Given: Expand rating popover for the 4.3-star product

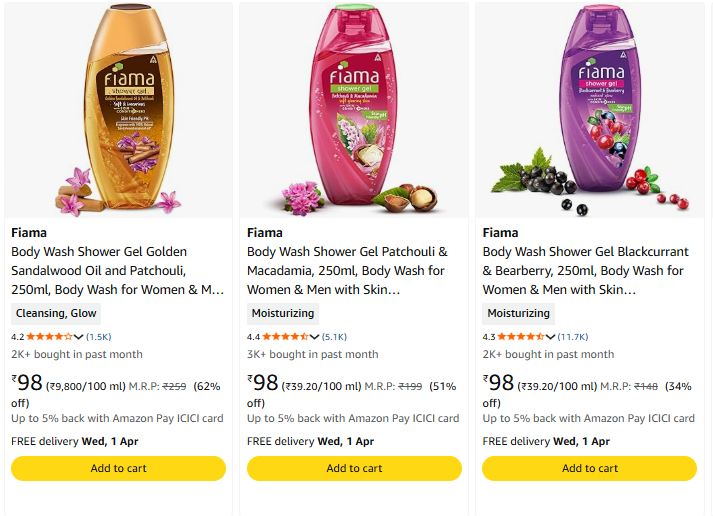Looking at the screenshot, I should coord(551,337).
